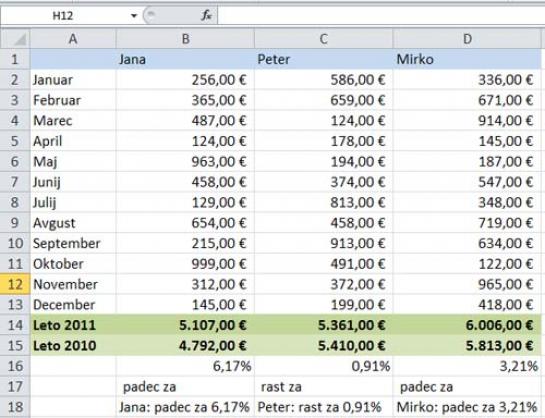Screen dimensions: 545x418
Task: Click Mirko's total 6.006,00 € cell
Action: (x=467, y=325)
